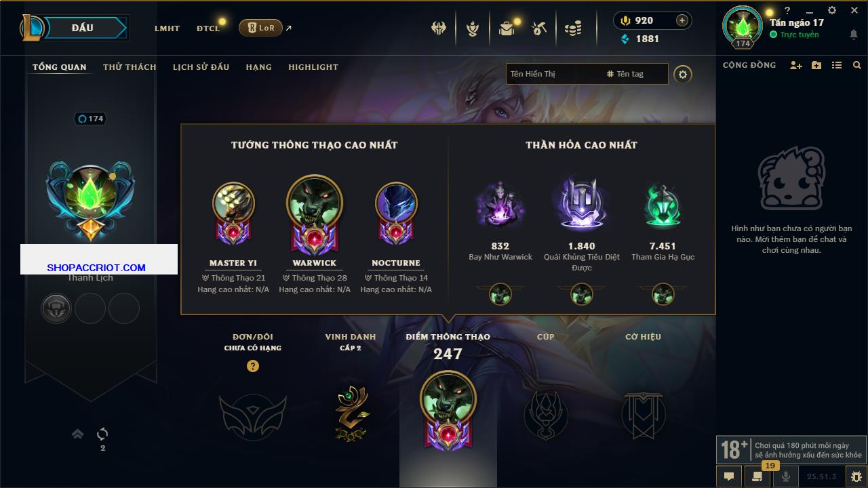Switch to the LỊCH SỬ ĐẤU tab
This screenshot has height=488, width=868.
tap(201, 67)
